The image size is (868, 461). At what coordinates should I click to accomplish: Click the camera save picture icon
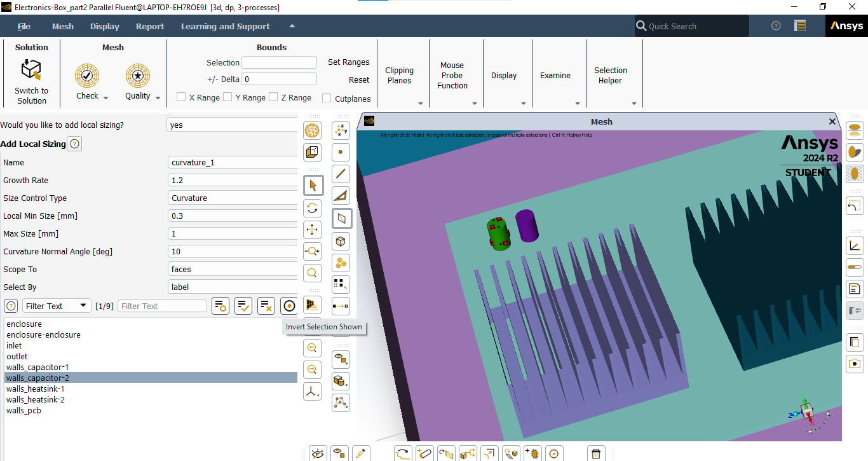pyautogui.click(x=855, y=364)
